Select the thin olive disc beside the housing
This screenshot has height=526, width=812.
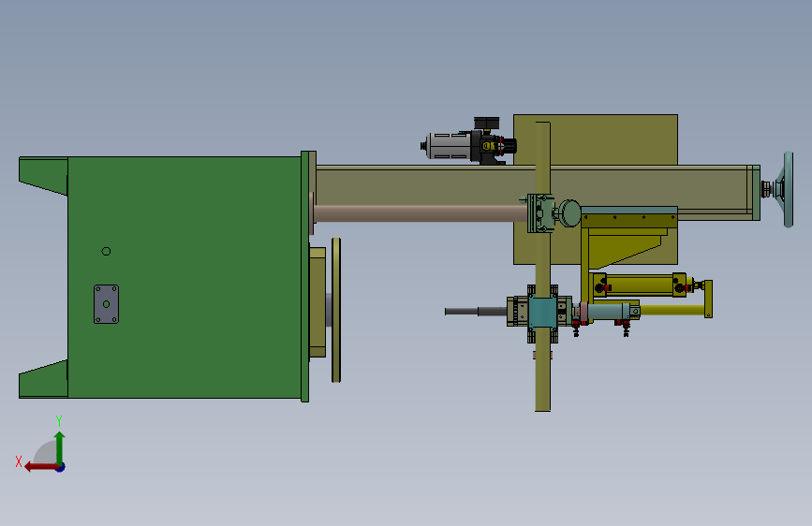pyautogui.click(x=336, y=310)
